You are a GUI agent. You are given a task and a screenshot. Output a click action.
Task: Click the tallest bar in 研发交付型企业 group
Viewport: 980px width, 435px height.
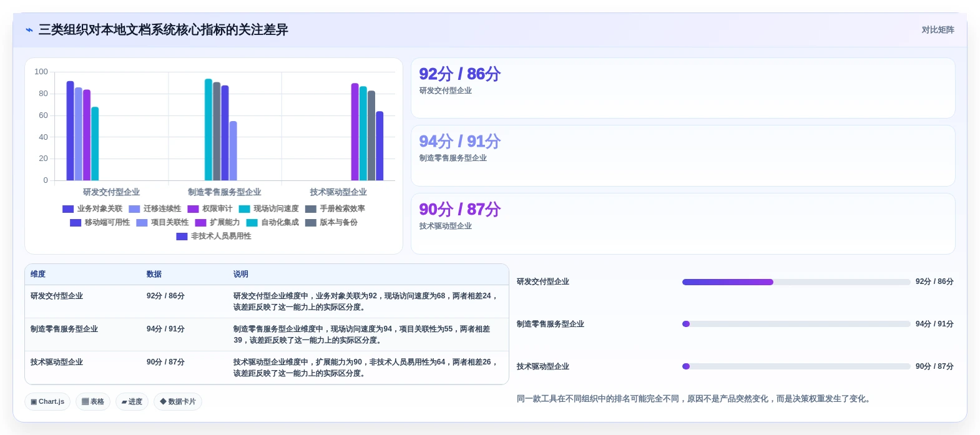coord(70,131)
